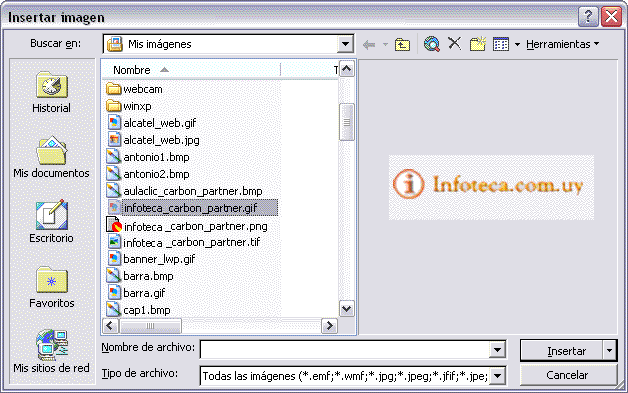Click horizontal scrollbar left arrow
Screen dimensions: 628x393
[x=110, y=326]
